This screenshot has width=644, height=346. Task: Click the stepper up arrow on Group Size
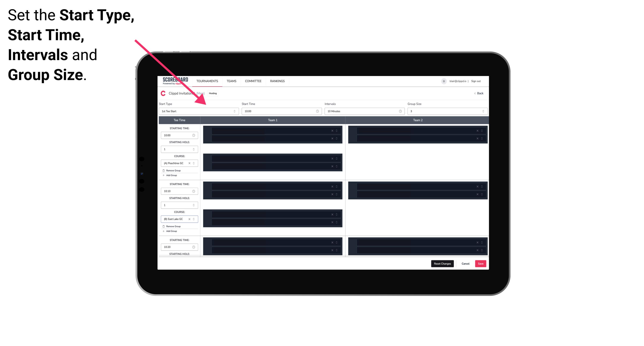point(483,110)
